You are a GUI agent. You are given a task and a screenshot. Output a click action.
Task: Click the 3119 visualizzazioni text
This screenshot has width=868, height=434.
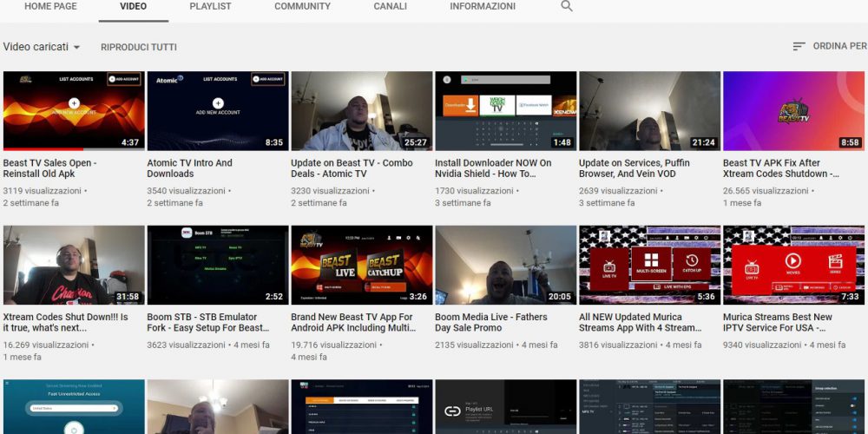click(x=42, y=190)
